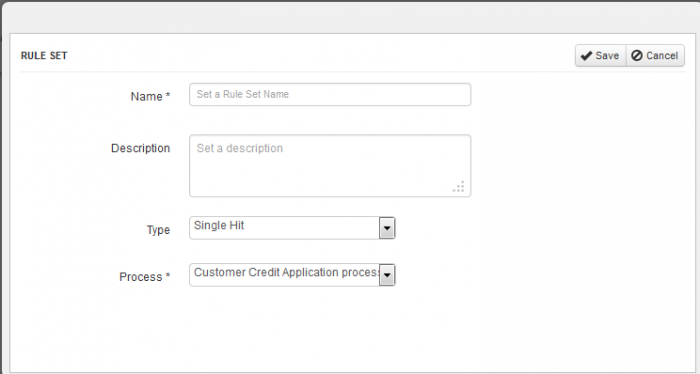This screenshot has height=374, width=700.
Task: Click the Type field label
Action: 158,230
